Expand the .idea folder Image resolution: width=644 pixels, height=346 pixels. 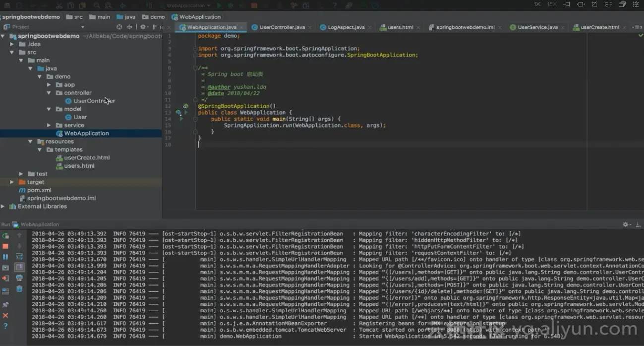12,44
